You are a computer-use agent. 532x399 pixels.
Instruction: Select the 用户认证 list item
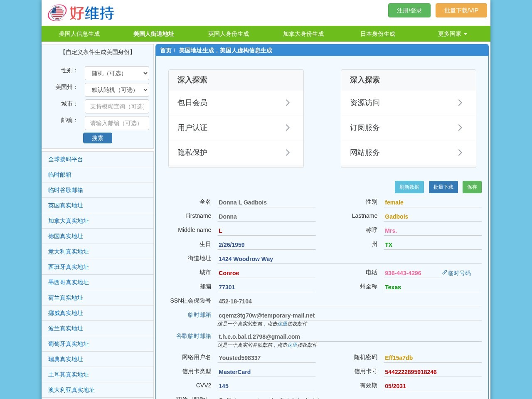tap(236, 128)
